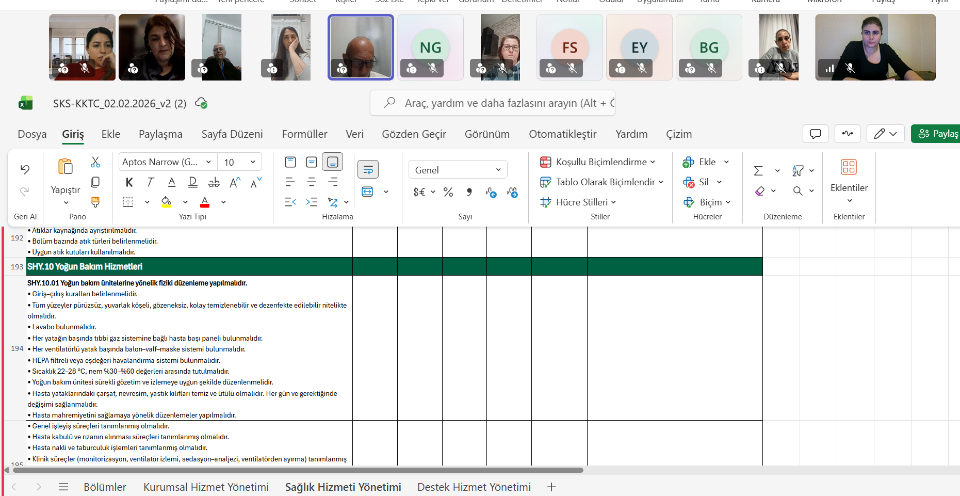Open the Formüller ribbon tab

pyautogui.click(x=304, y=134)
